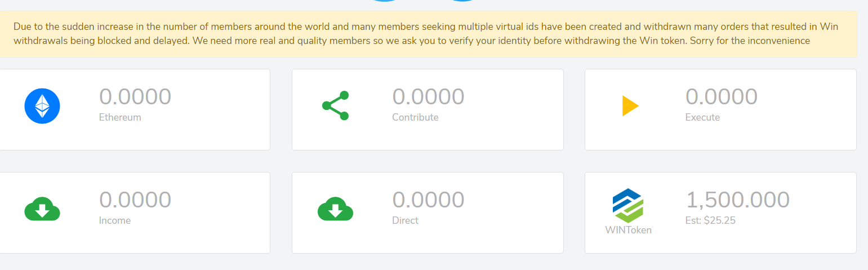Click the green share icon for Contribute
The image size is (868, 270).
335,105
